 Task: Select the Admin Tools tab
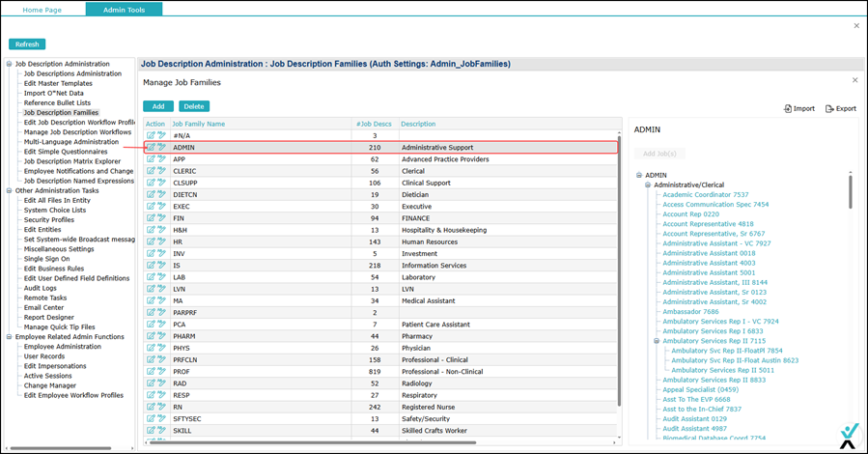[124, 10]
